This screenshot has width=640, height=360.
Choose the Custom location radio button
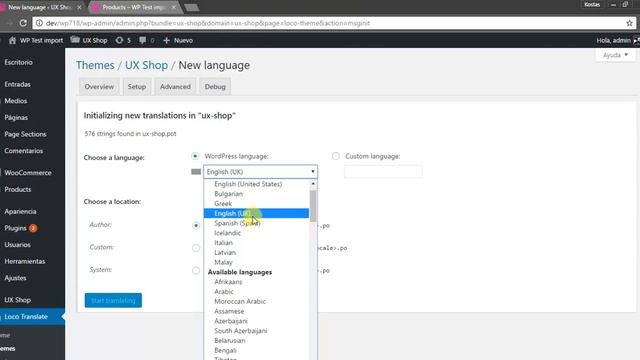click(x=196, y=248)
